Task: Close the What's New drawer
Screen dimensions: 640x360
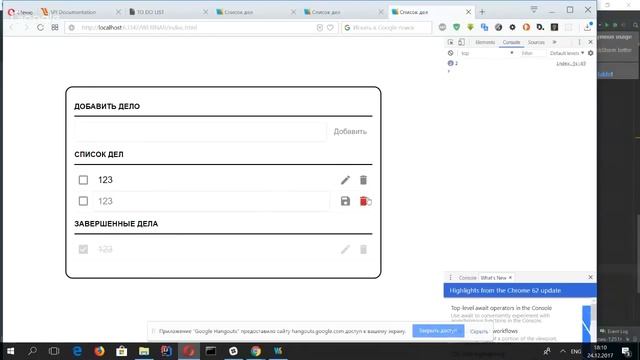Action: tap(590, 277)
